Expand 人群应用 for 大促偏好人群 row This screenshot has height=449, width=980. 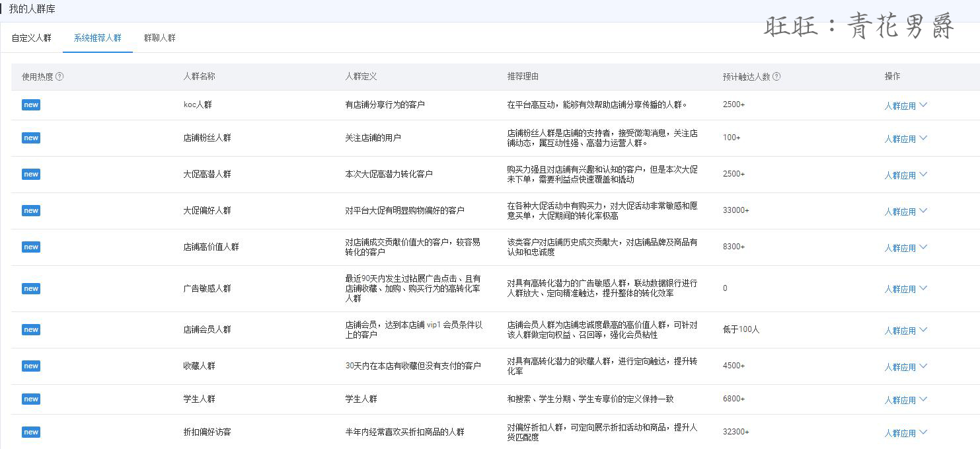point(905,212)
